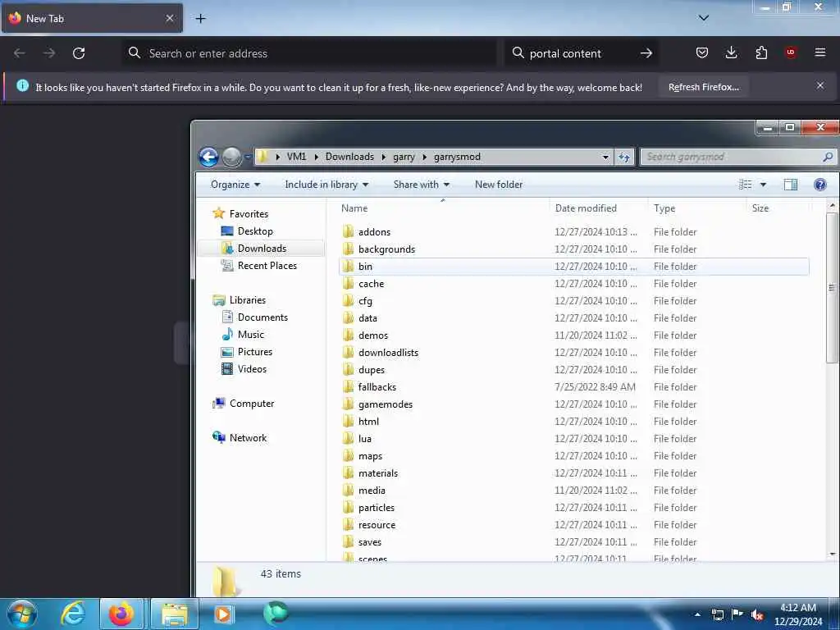Sort by Type column header
Viewport: 840px width, 630px height.
697,208
